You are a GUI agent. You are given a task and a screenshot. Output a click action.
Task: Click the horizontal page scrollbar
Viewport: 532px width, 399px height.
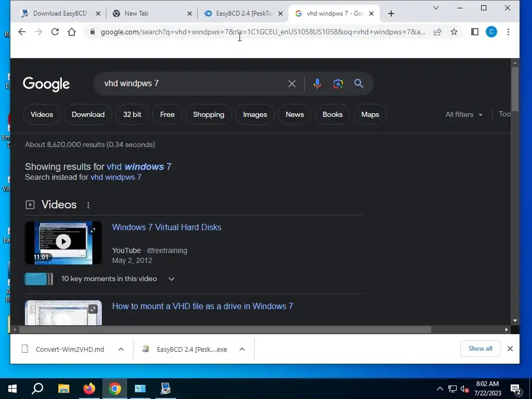coord(225,329)
